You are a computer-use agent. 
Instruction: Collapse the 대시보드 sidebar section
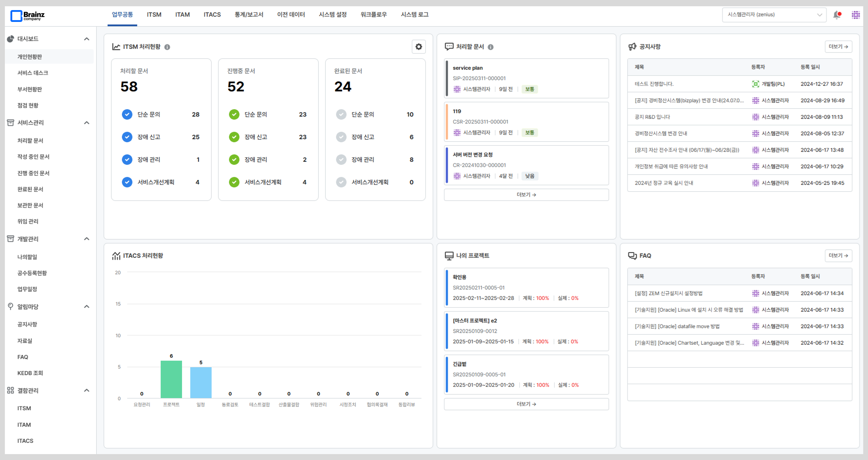pyautogui.click(x=87, y=39)
